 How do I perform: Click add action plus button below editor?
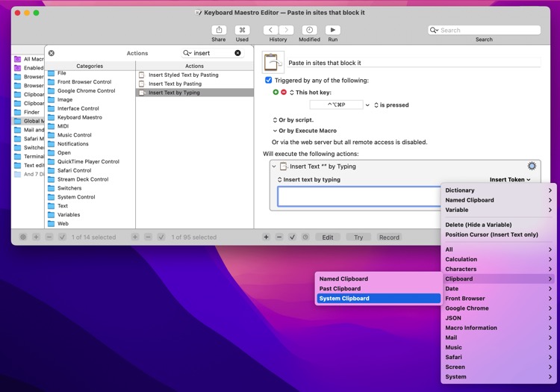click(x=266, y=237)
